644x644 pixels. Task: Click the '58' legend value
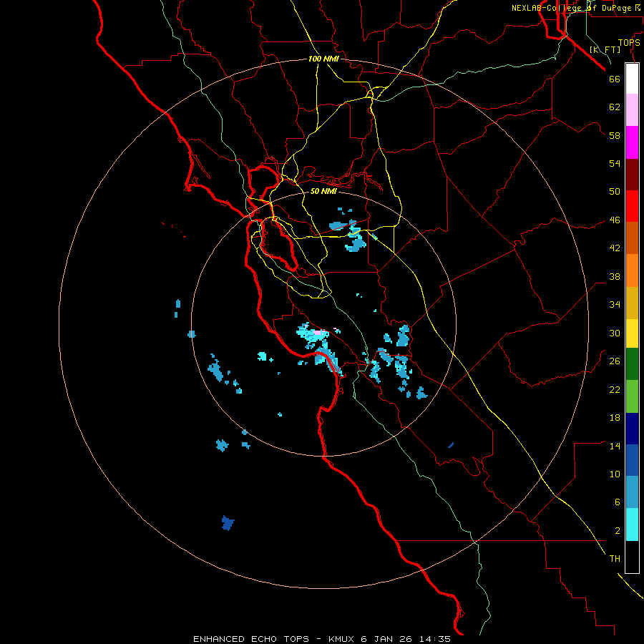tap(615, 135)
